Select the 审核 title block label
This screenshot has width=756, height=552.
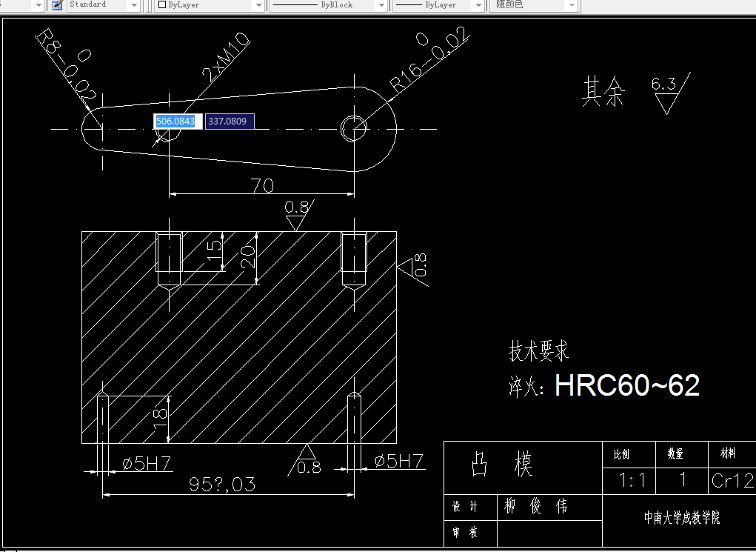tap(465, 532)
